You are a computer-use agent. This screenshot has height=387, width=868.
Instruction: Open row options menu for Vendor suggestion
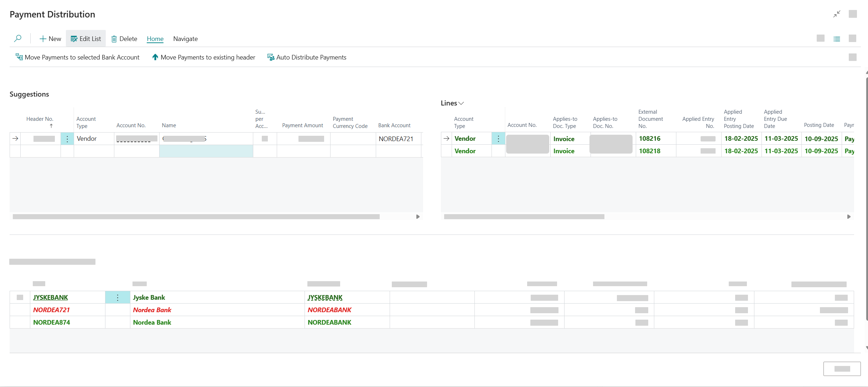67,139
